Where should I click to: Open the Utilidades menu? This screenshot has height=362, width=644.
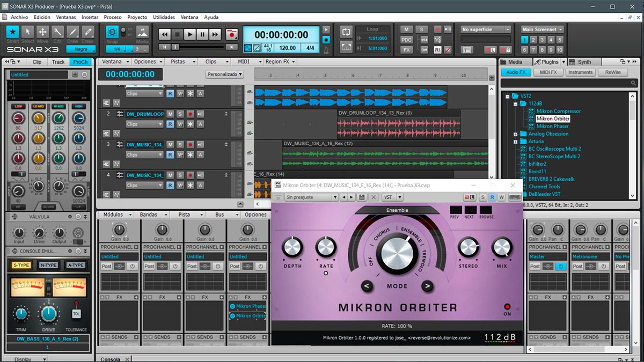tap(164, 17)
